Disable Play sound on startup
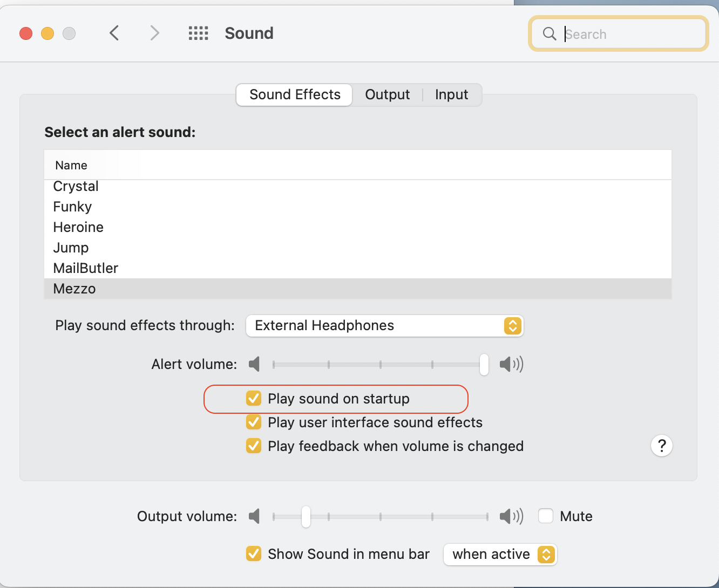This screenshot has width=719, height=588. click(x=254, y=399)
